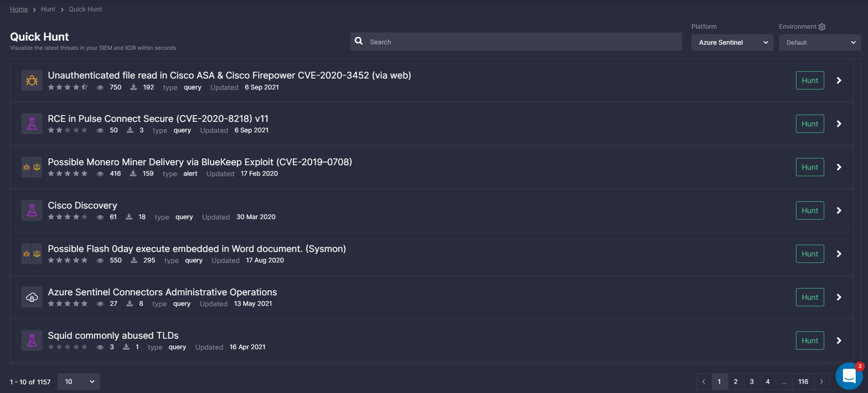This screenshot has height=393, width=868.
Task: Click star rating of Squid TLDs rule
Action: tap(68, 347)
